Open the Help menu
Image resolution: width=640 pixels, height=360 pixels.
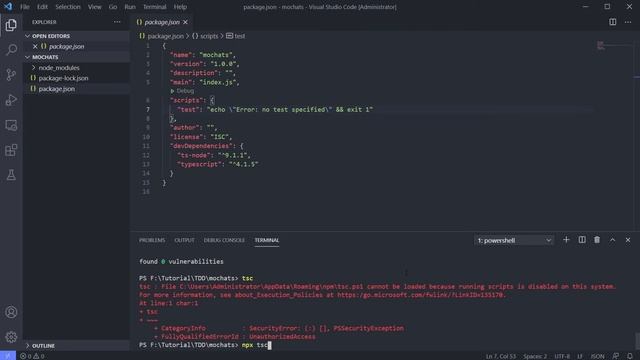[x=180, y=7]
